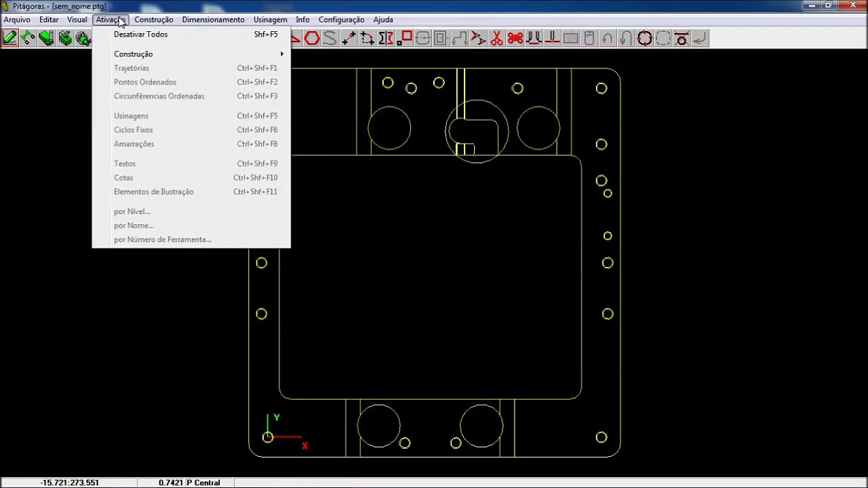Image resolution: width=868 pixels, height=488 pixels.
Task: Click the red square with small box icon
Action: [x=404, y=38]
